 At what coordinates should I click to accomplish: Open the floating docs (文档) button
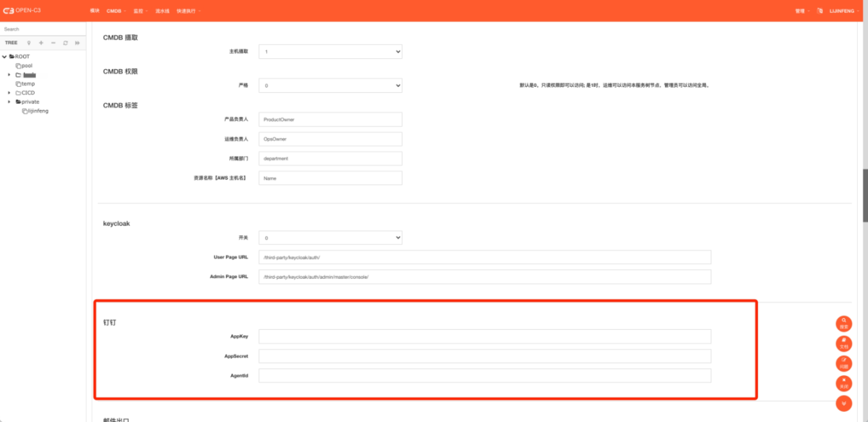(844, 343)
